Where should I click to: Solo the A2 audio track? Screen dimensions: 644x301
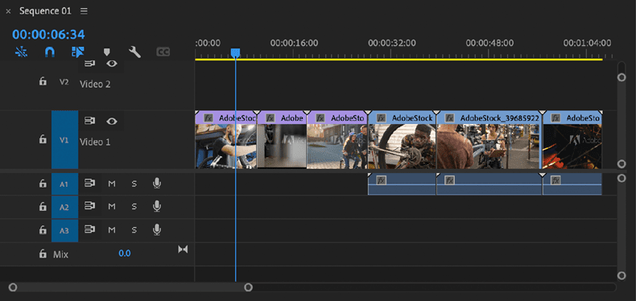click(x=134, y=207)
